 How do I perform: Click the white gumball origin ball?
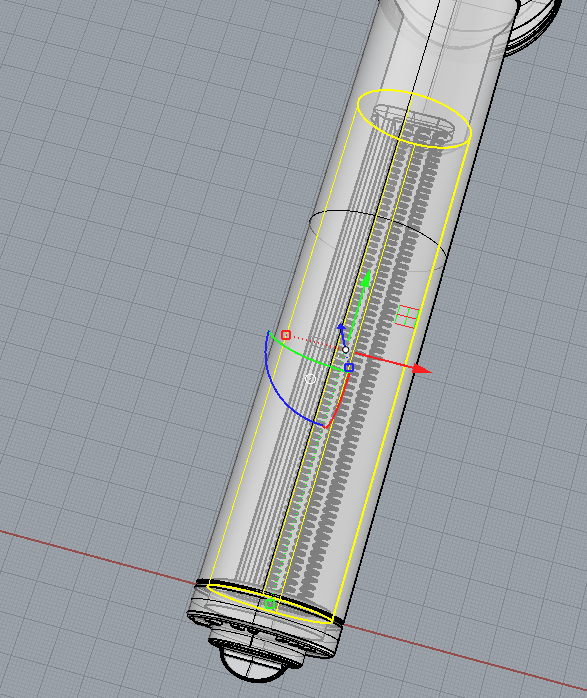[x=345, y=350]
